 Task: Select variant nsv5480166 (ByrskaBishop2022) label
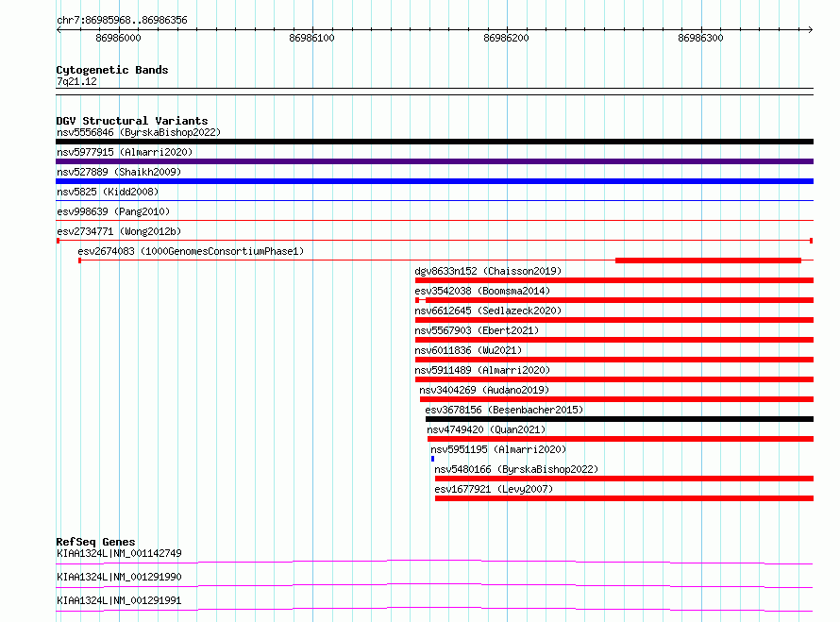[516, 469]
